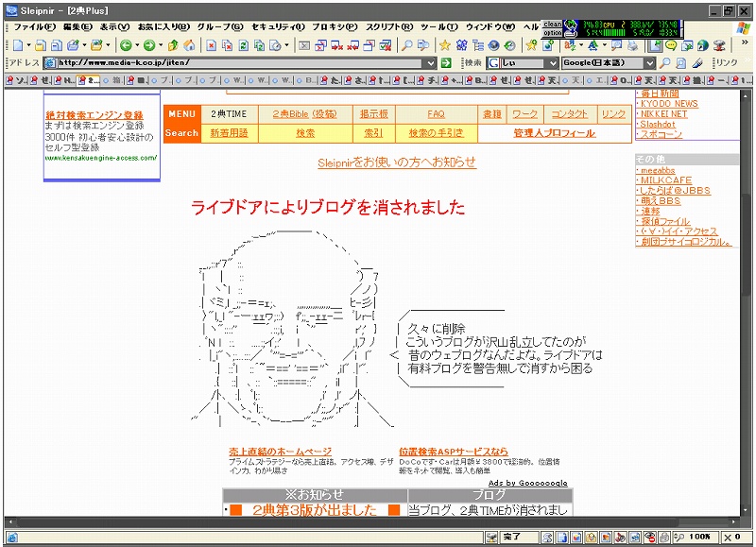The image size is (756, 547).
Task: Open the セキュリティ(I) menu
Action: click(278, 27)
